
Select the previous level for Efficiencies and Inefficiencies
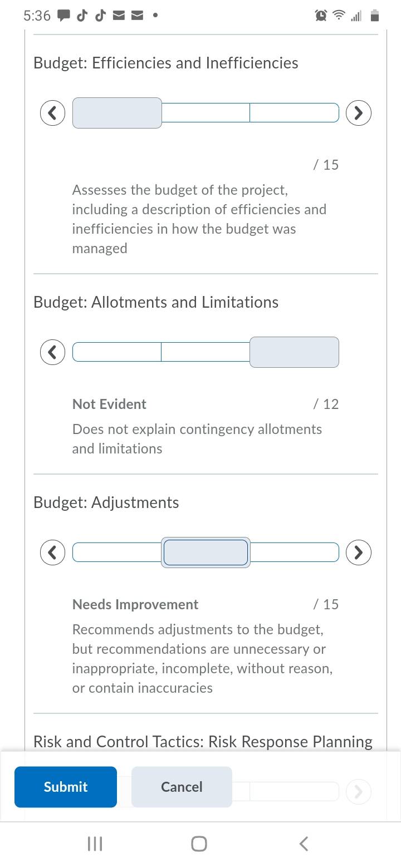[x=53, y=113]
